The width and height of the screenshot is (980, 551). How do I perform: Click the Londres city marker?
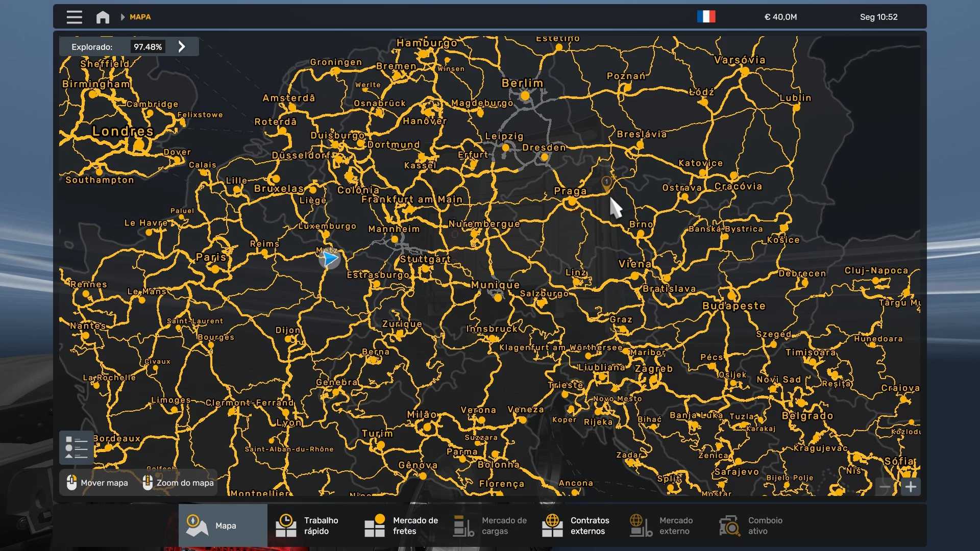tap(139, 145)
